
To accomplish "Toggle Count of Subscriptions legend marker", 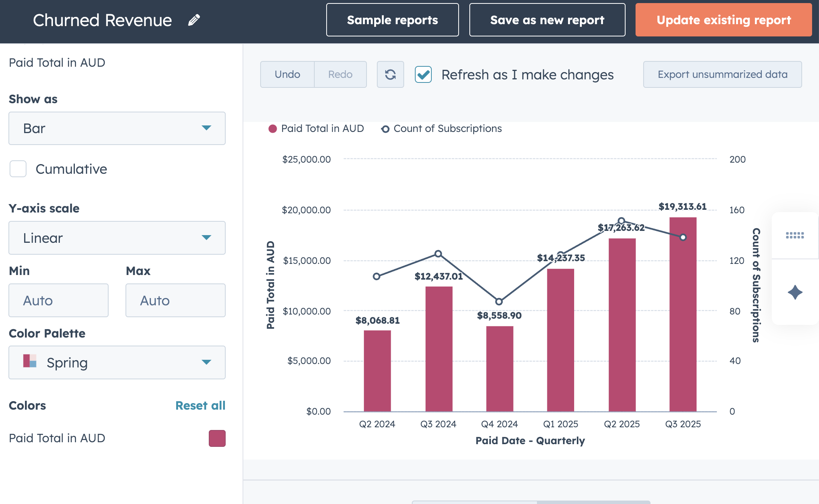I will (385, 129).
